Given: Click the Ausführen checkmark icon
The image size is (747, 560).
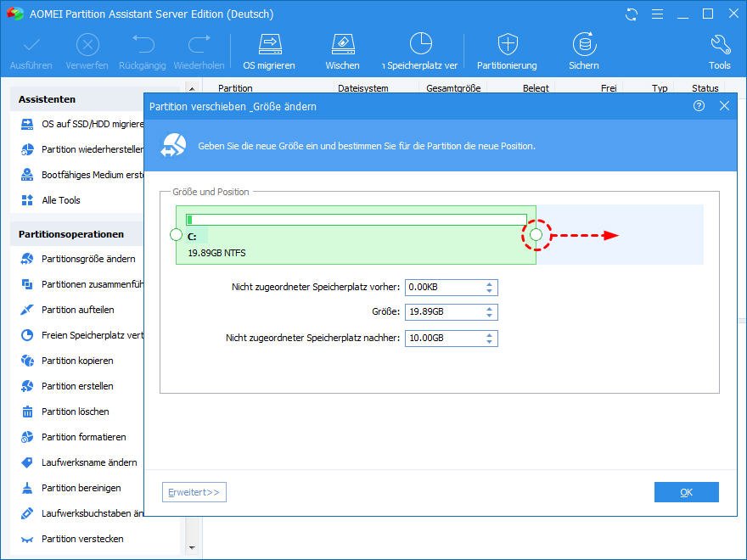Looking at the screenshot, I should [x=31, y=45].
